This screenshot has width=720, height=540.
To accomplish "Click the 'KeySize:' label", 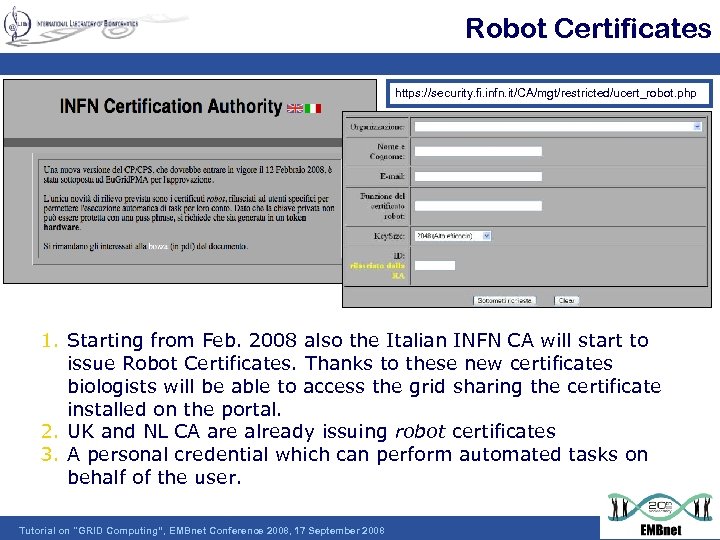I will click(389, 236).
